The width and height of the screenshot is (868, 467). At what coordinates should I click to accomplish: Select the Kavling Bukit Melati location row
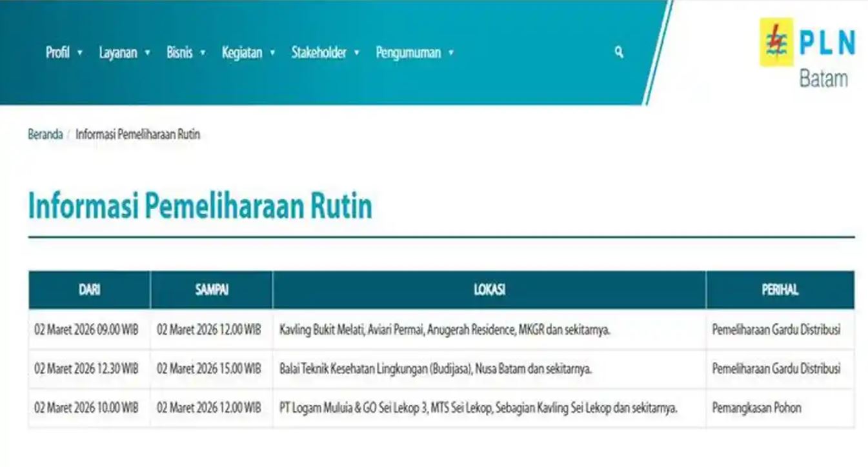click(x=445, y=330)
